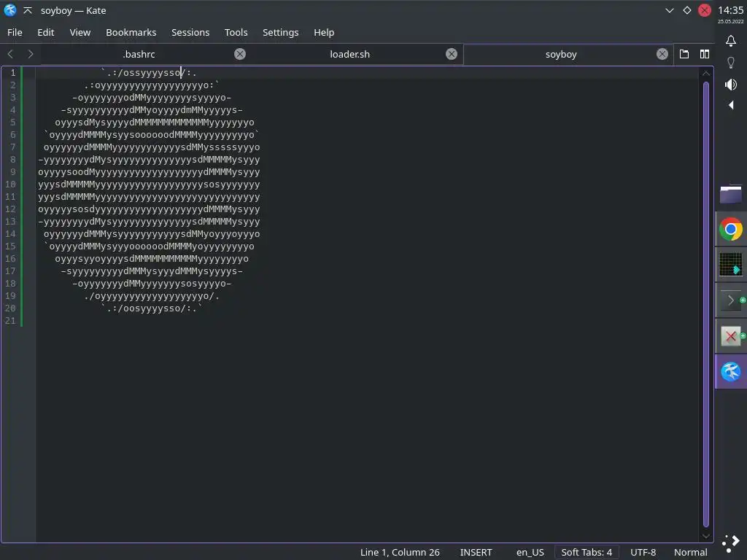Click line number 15 in the gutter
The image size is (747, 560).
tap(10, 246)
